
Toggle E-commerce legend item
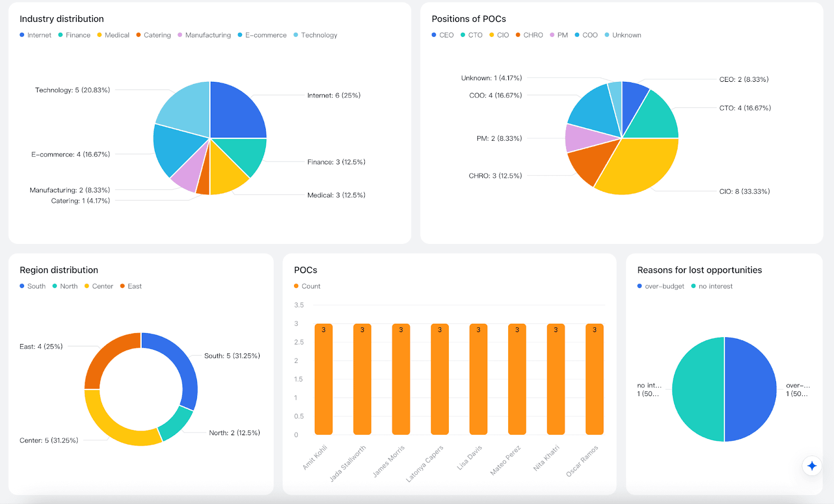(x=262, y=35)
